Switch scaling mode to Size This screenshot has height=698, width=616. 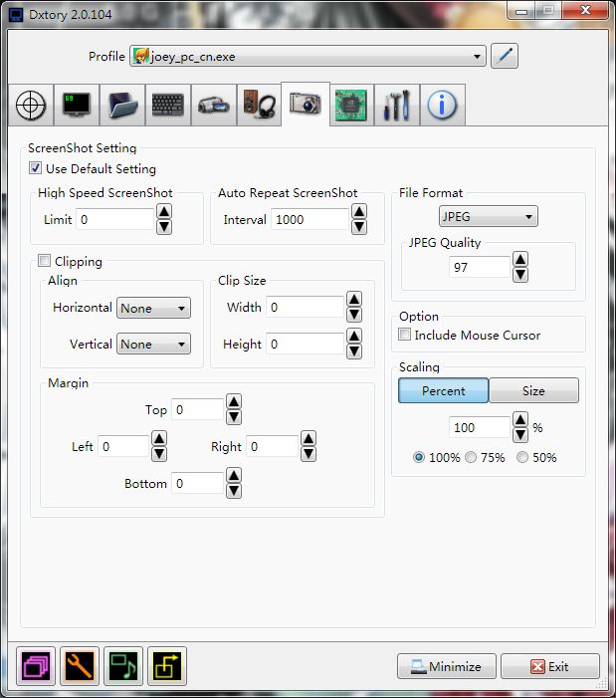[x=533, y=391]
